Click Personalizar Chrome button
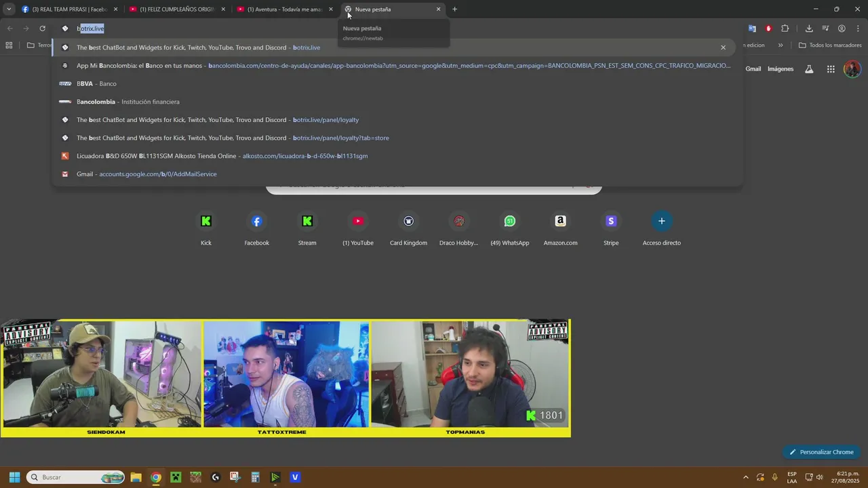Image resolution: width=868 pixels, height=488 pixels. [x=821, y=452]
